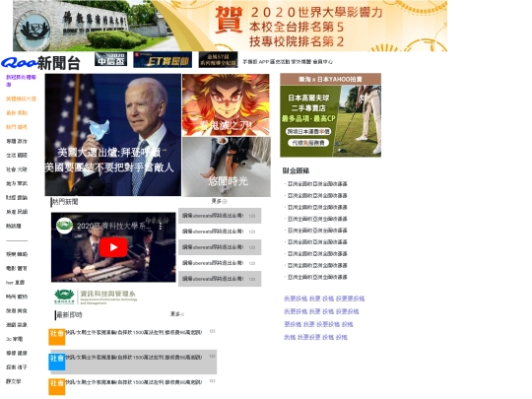Viewport: 532px width, 399px height.
Task: Open the 鬼滅之刃 feature image
Action: click(x=226, y=104)
